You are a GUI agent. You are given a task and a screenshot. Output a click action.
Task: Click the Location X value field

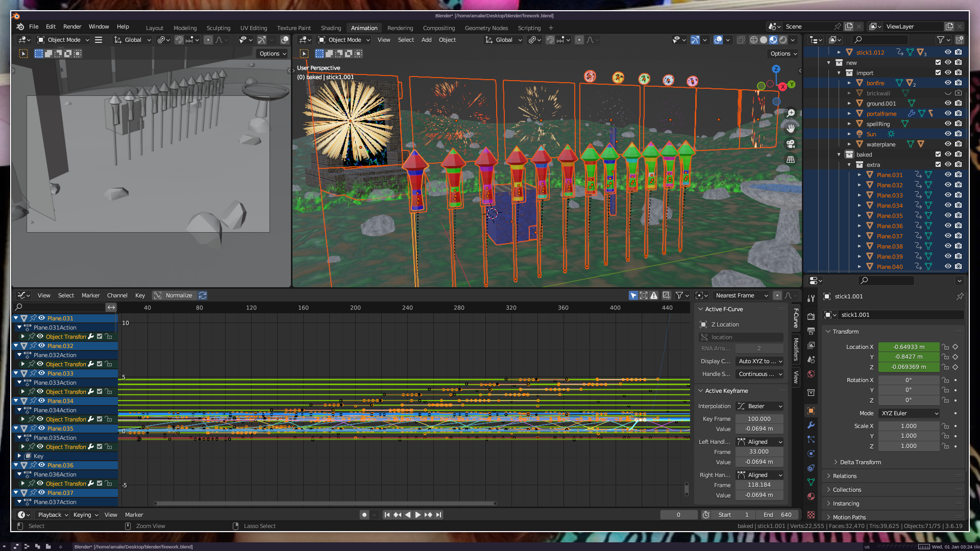[908, 347]
